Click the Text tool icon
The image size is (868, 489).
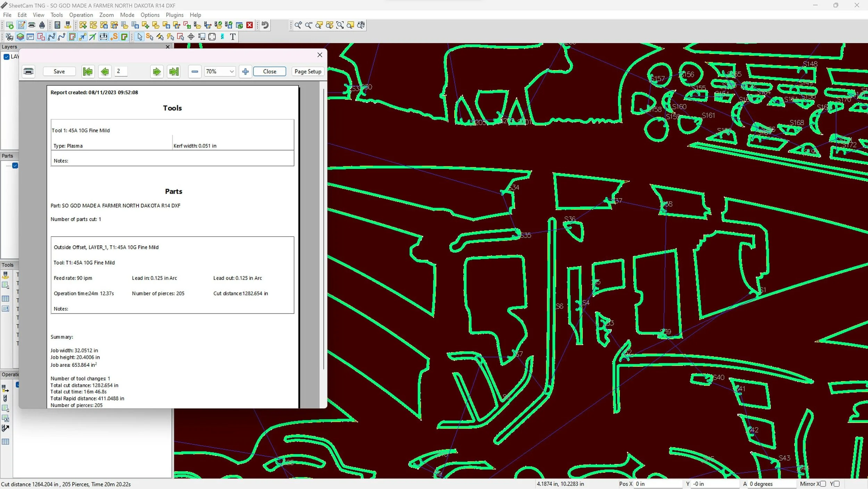point(233,36)
